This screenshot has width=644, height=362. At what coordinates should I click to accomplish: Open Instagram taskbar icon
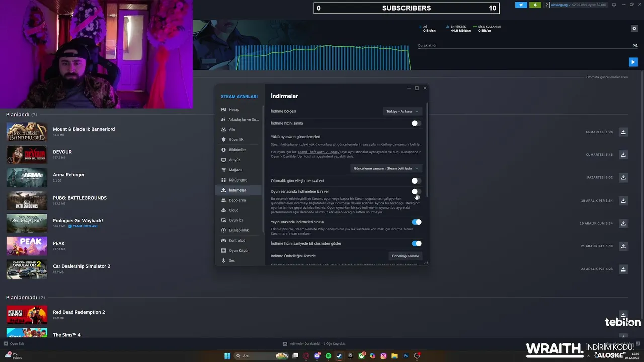click(x=384, y=356)
